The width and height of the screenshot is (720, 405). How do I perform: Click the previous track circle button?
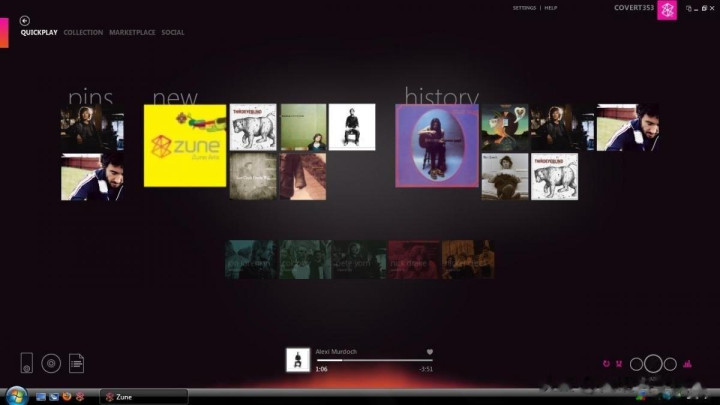[636, 364]
